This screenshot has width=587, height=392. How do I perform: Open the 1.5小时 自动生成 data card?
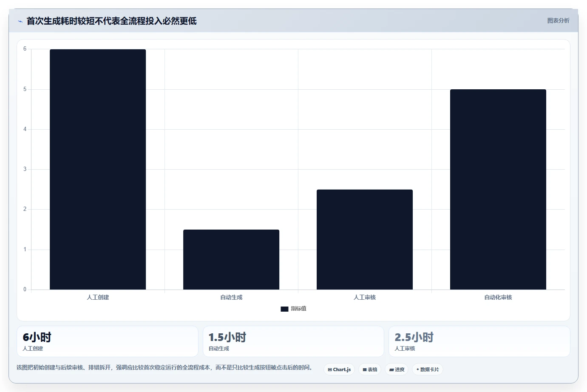(293, 341)
